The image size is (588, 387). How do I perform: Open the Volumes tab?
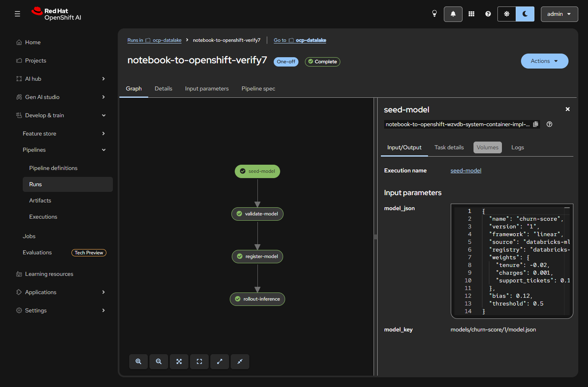click(488, 147)
